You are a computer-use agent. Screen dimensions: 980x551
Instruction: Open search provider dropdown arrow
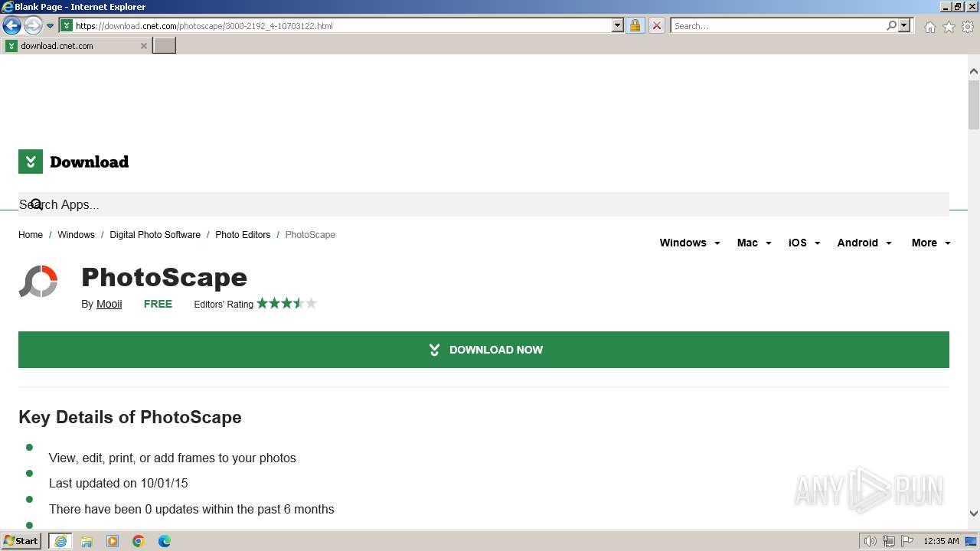904,25
